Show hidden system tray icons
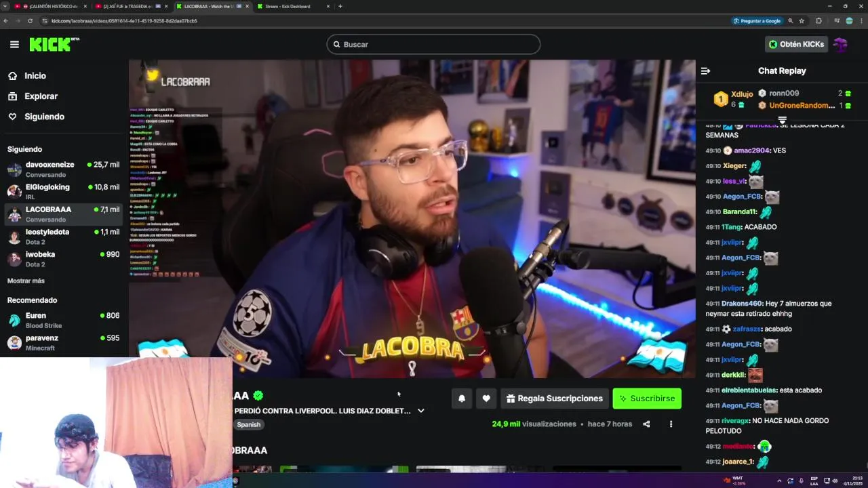868x488 pixels. coord(778,481)
